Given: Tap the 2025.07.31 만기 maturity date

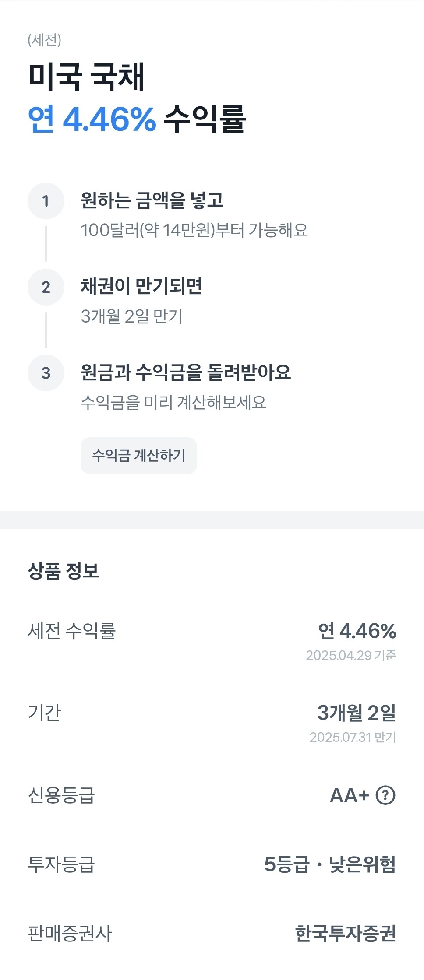Looking at the screenshot, I should click(353, 737).
